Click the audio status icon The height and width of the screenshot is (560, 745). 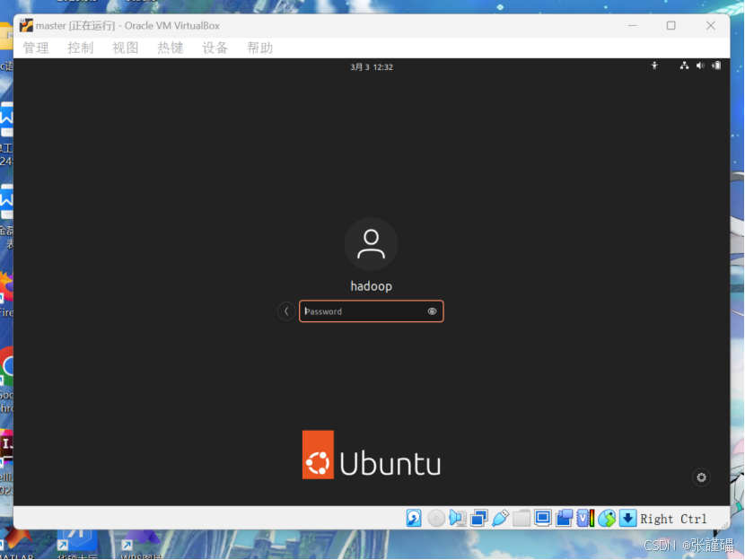pos(458,518)
